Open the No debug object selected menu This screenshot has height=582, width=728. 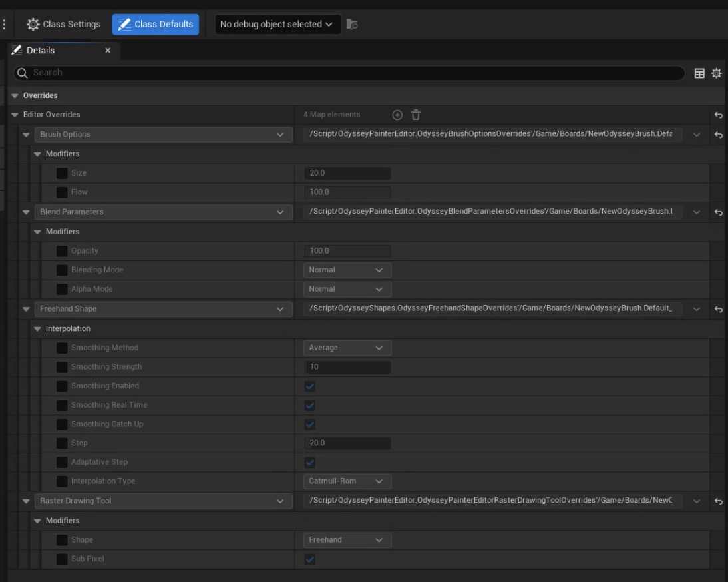click(277, 24)
